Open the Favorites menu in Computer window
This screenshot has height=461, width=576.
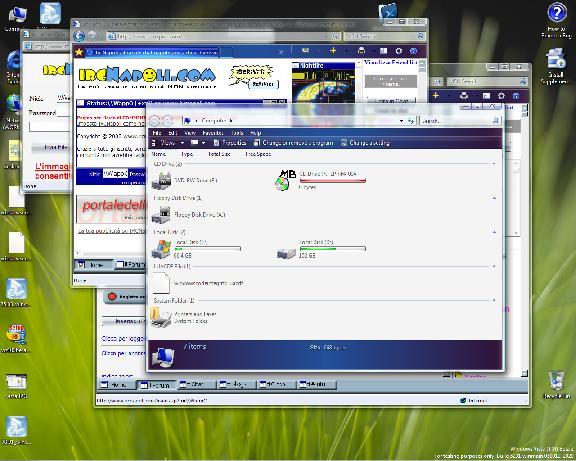pos(213,133)
